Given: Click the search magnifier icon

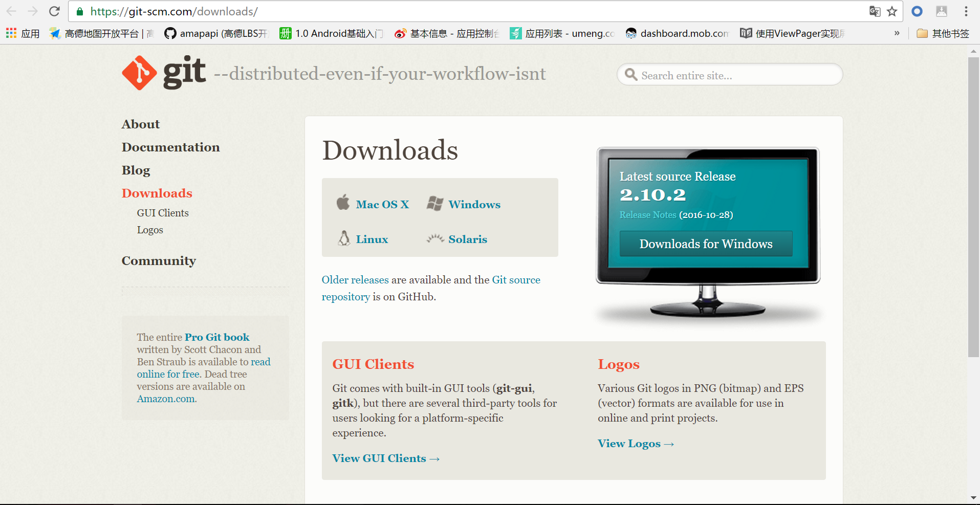Looking at the screenshot, I should (x=631, y=75).
